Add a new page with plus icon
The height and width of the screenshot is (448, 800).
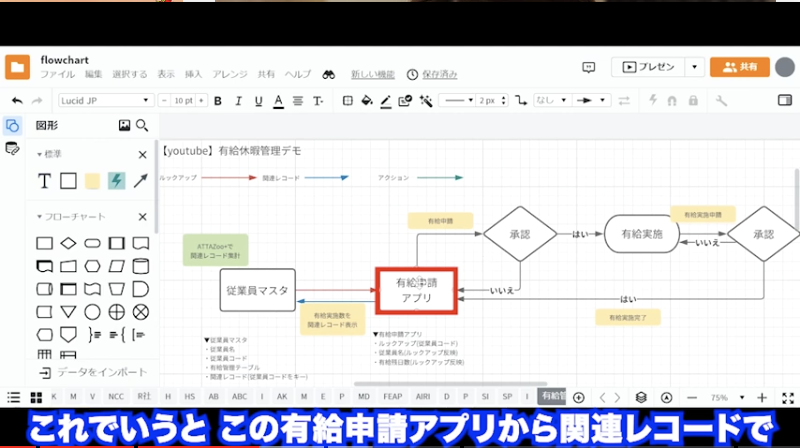(578, 397)
